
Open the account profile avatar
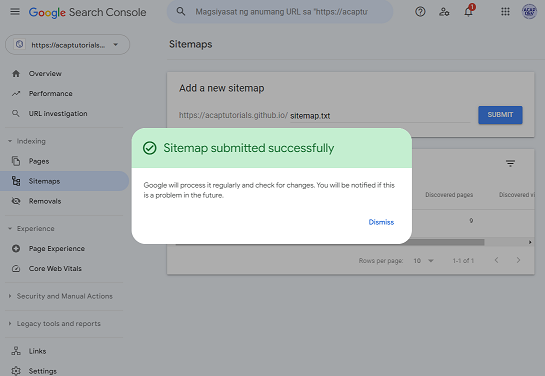[x=529, y=11]
